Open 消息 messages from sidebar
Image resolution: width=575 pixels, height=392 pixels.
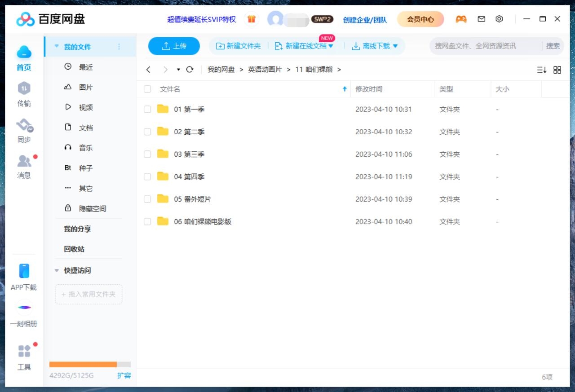coord(24,167)
